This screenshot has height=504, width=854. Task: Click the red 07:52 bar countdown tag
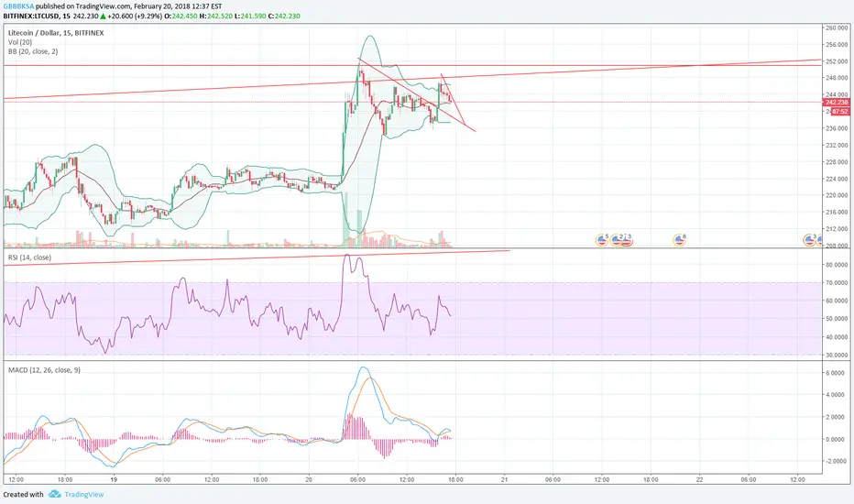tap(839, 111)
